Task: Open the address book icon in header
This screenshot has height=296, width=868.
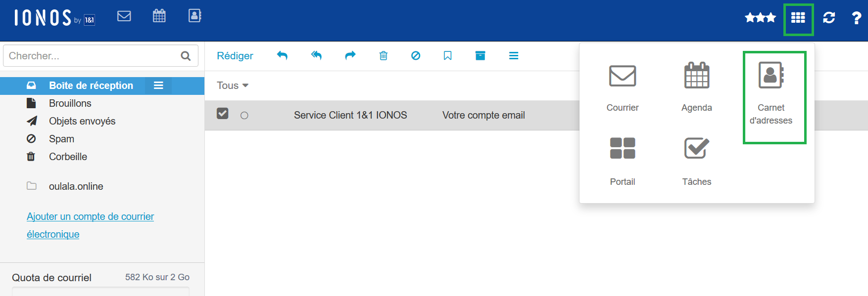Action: [x=195, y=16]
